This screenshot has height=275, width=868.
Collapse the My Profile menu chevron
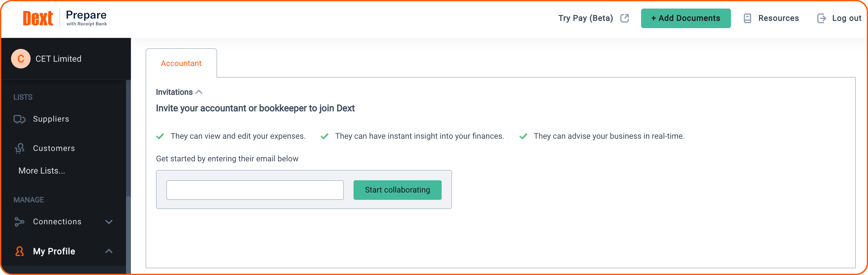[109, 251]
